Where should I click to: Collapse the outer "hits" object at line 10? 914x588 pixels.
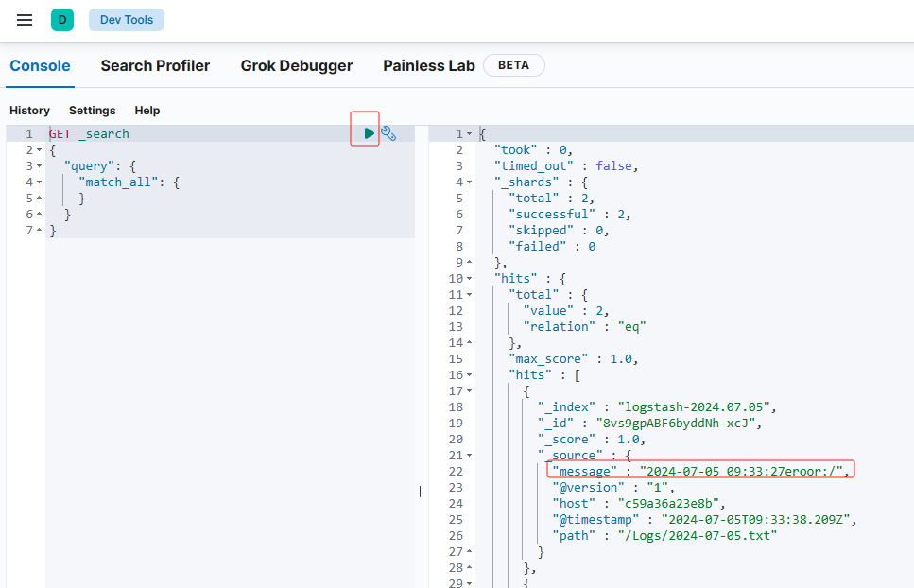coord(469,279)
